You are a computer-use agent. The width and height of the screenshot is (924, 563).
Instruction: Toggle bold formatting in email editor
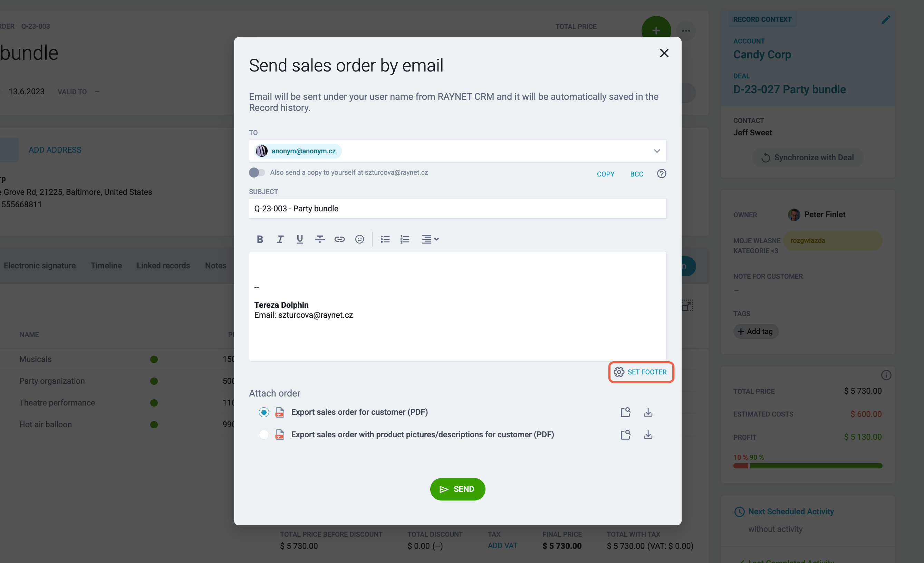pyautogui.click(x=260, y=239)
